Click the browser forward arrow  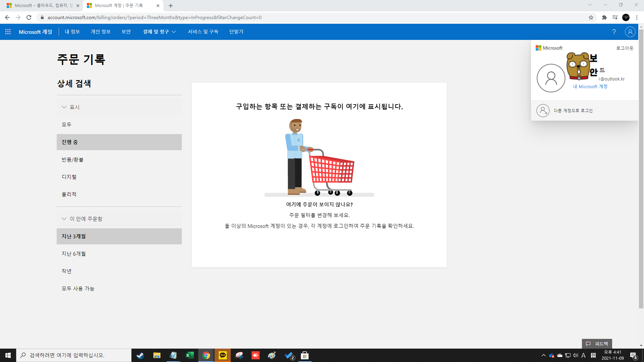pos(18,17)
